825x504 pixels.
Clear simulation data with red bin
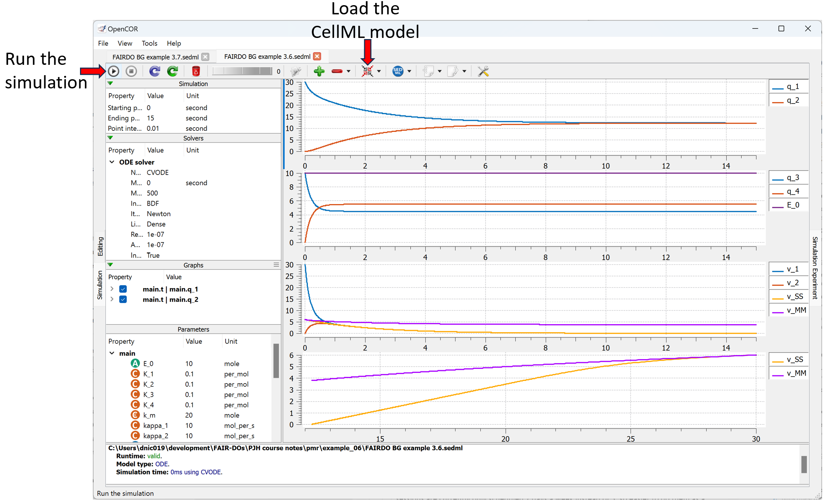(196, 71)
